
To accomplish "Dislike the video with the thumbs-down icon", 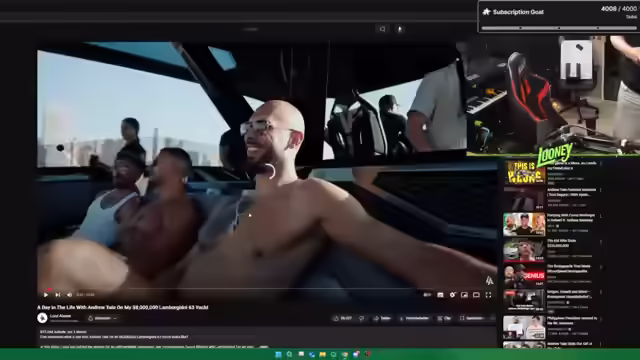I will [x=362, y=318].
